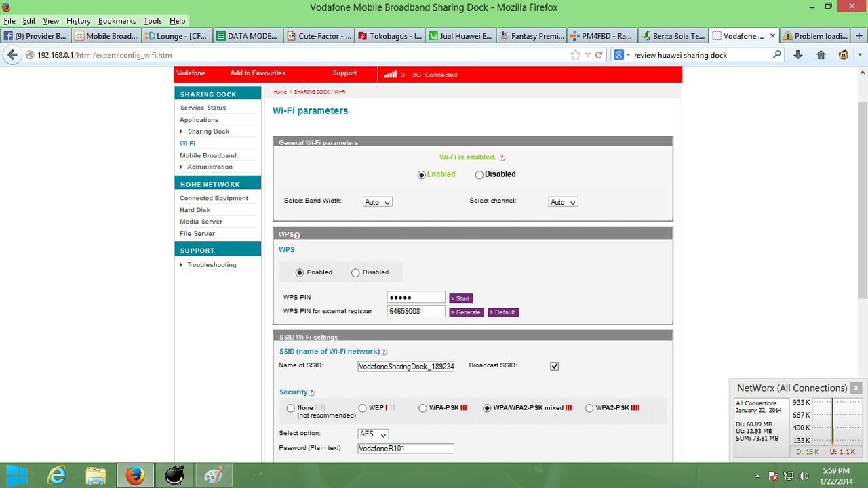
Task: Show hidden system tray icons
Action: coord(758,476)
